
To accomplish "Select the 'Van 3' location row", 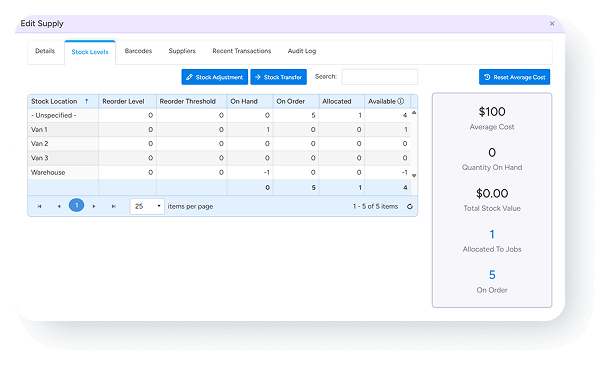I will [219, 158].
